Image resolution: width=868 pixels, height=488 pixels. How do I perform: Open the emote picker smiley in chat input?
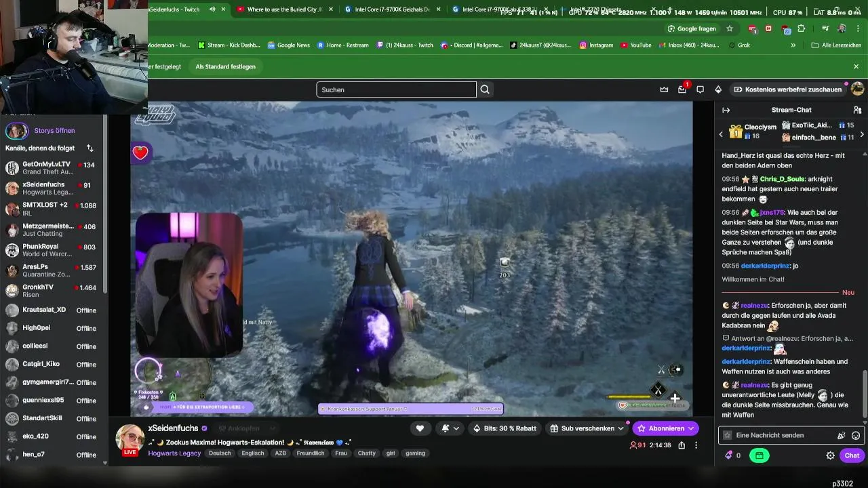[x=856, y=435]
